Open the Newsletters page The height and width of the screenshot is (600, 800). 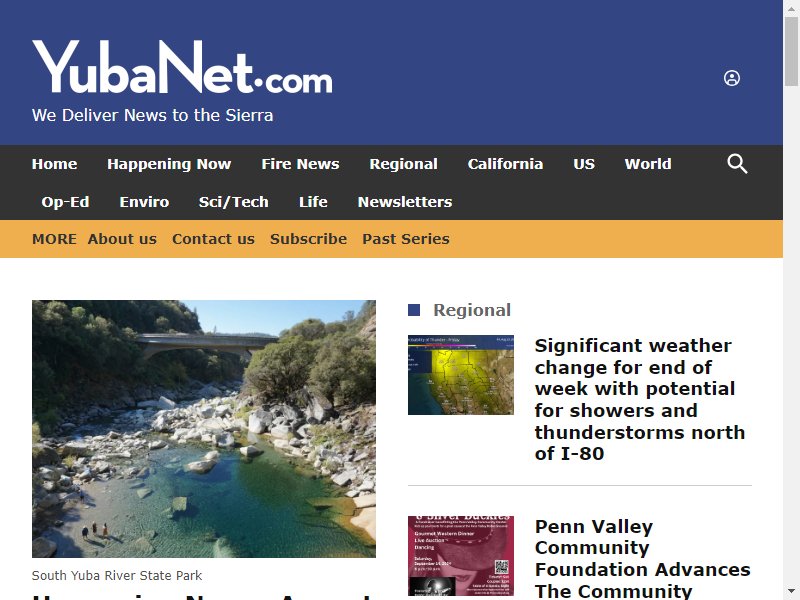point(405,202)
